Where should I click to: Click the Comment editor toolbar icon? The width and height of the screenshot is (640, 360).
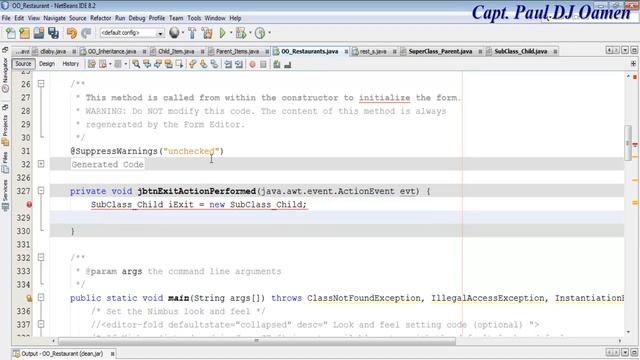click(277, 64)
